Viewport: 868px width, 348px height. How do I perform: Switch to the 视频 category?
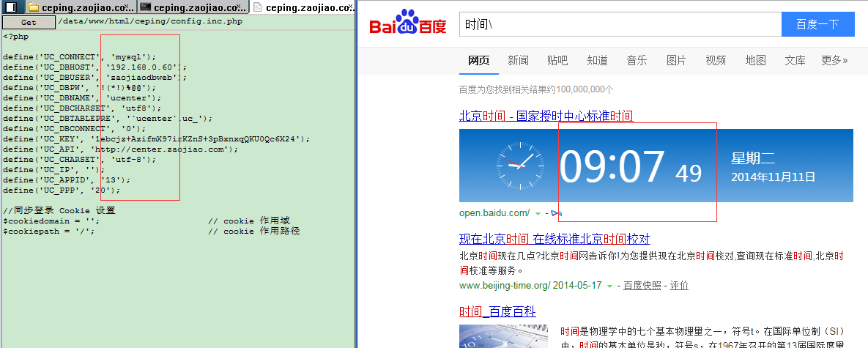pos(716,60)
